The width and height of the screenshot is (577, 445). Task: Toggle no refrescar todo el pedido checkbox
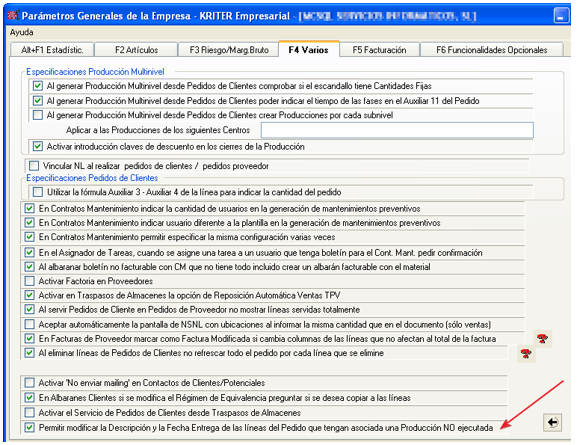(29, 353)
